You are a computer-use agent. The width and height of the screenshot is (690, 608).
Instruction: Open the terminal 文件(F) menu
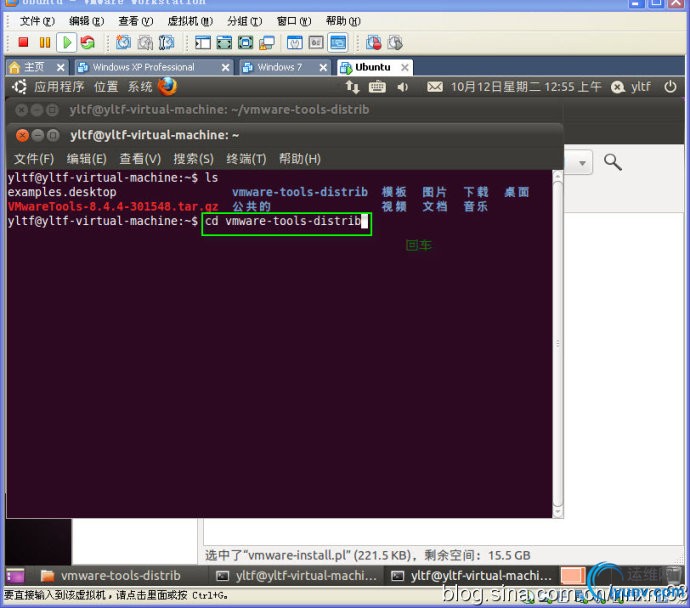[x=34, y=159]
